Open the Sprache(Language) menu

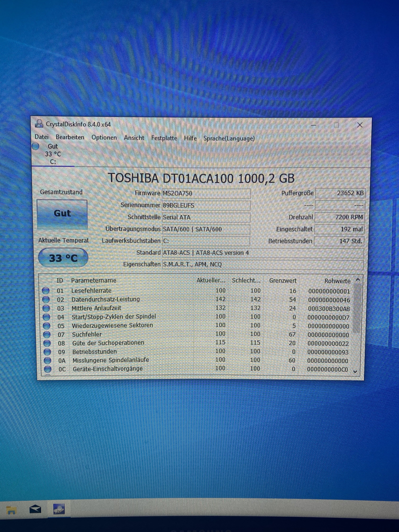[229, 138]
